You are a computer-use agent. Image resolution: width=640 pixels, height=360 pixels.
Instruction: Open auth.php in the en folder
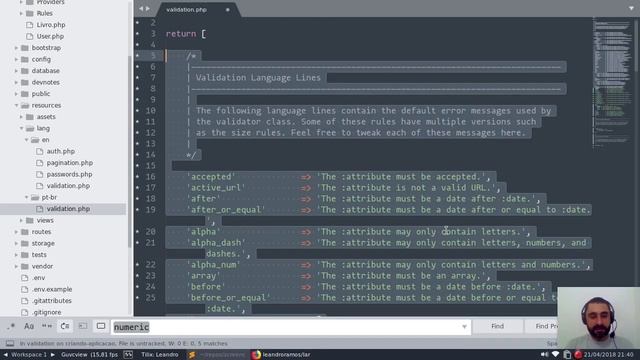point(60,151)
